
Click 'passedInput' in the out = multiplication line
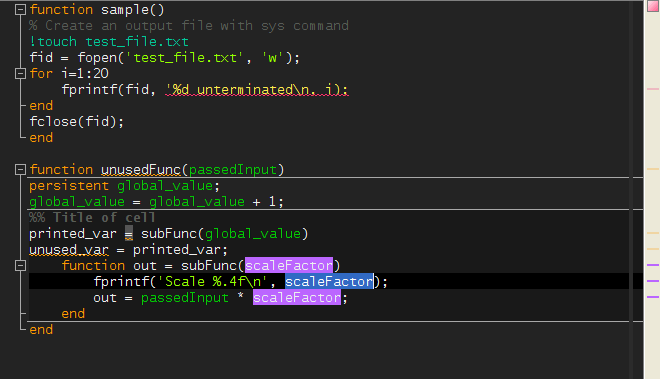pos(185,298)
